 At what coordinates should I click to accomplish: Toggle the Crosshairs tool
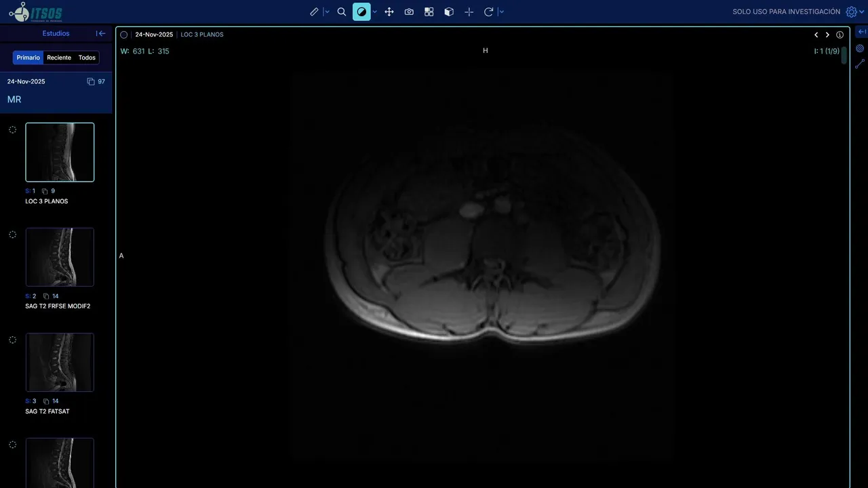[x=469, y=12]
